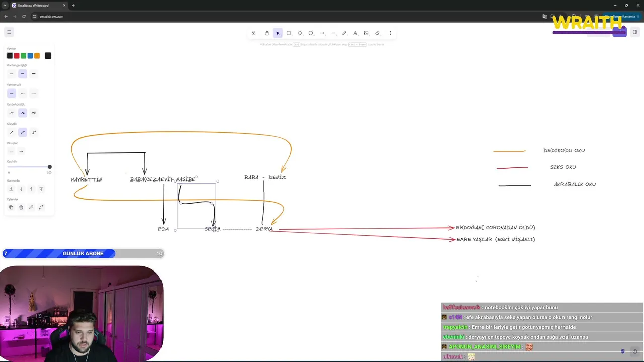This screenshot has height=362, width=644.
Task: Pick the red stroke color
Action: [17, 56]
